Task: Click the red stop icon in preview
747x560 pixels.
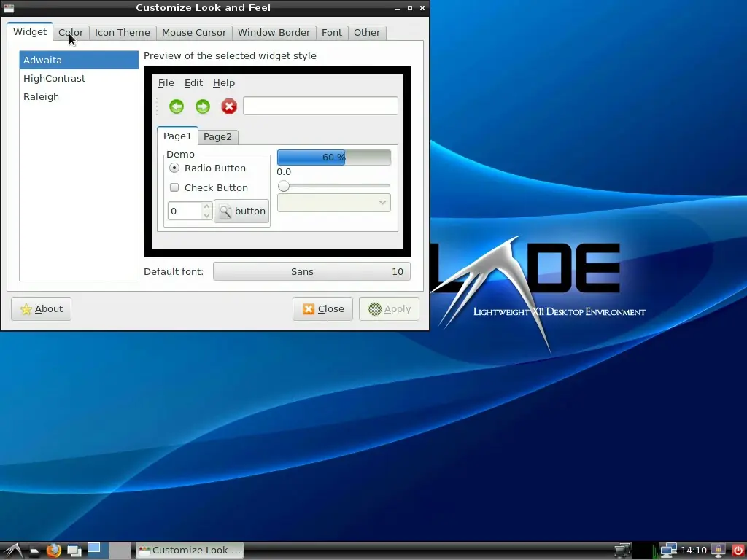Action: [228, 106]
